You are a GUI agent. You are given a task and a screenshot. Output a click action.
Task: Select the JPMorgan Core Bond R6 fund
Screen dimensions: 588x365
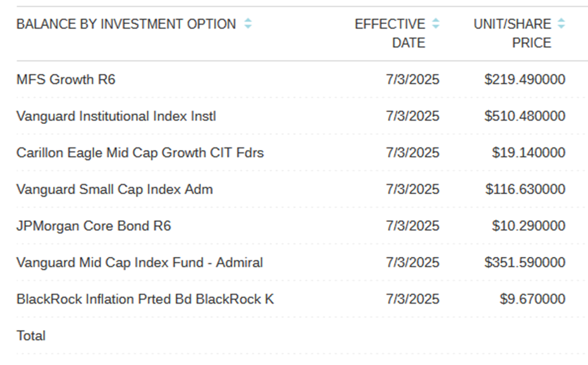(94, 226)
